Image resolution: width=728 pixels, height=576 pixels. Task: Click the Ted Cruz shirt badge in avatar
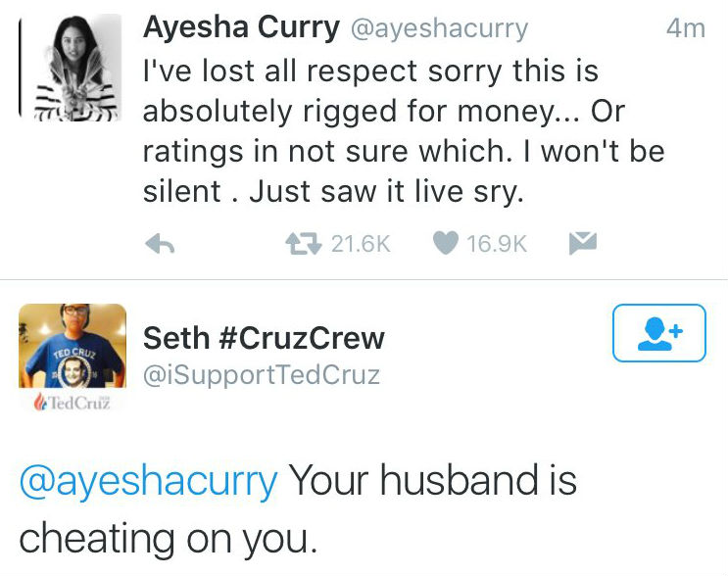[x=73, y=370]
